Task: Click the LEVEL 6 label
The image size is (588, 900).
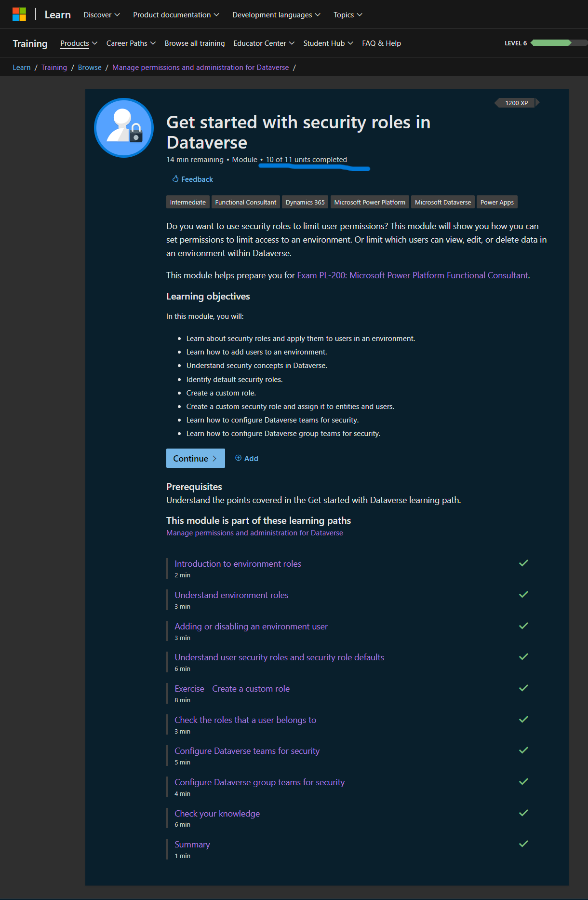Action: tap(516, 43)
